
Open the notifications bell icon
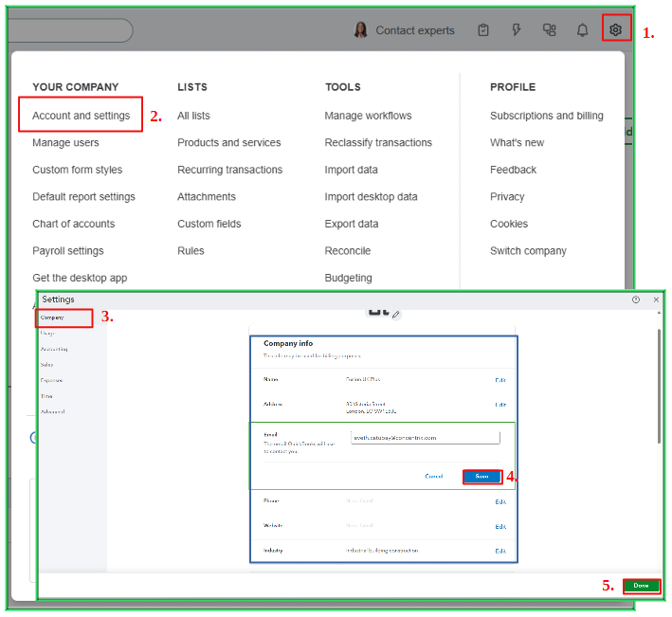pyautogui.click(x=582, y=30)
